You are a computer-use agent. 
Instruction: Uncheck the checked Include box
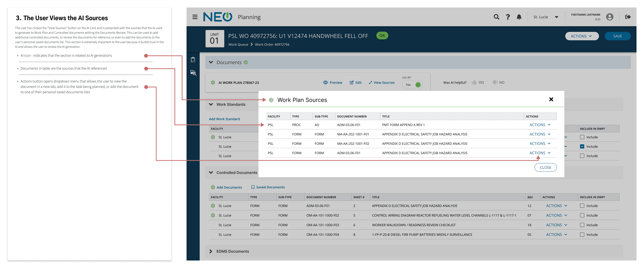(x=582, y=146)
